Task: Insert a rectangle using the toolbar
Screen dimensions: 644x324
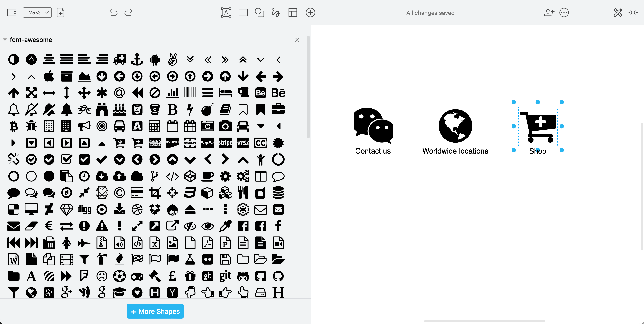Action: coord(243,13)
